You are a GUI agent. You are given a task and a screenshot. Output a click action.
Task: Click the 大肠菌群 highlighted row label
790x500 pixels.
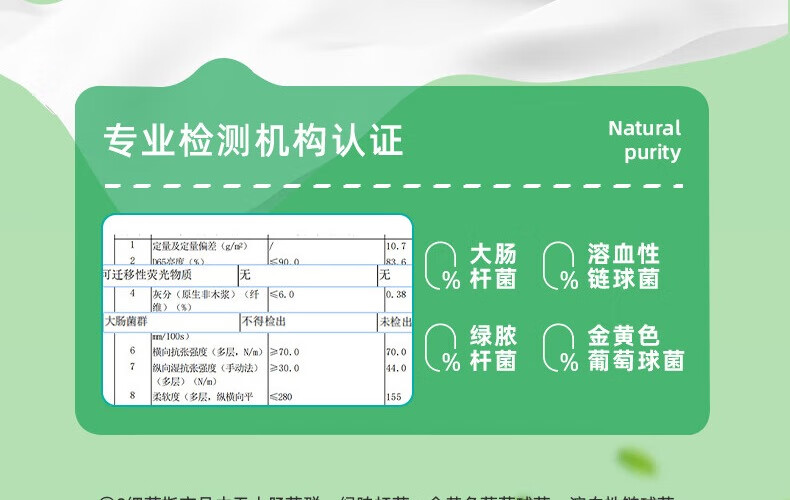[x=125, y=322]
